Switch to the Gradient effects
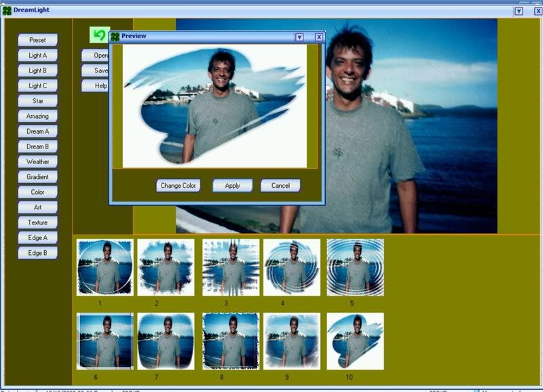Viewport: 543px width, 392px height. tap(38, 177)
